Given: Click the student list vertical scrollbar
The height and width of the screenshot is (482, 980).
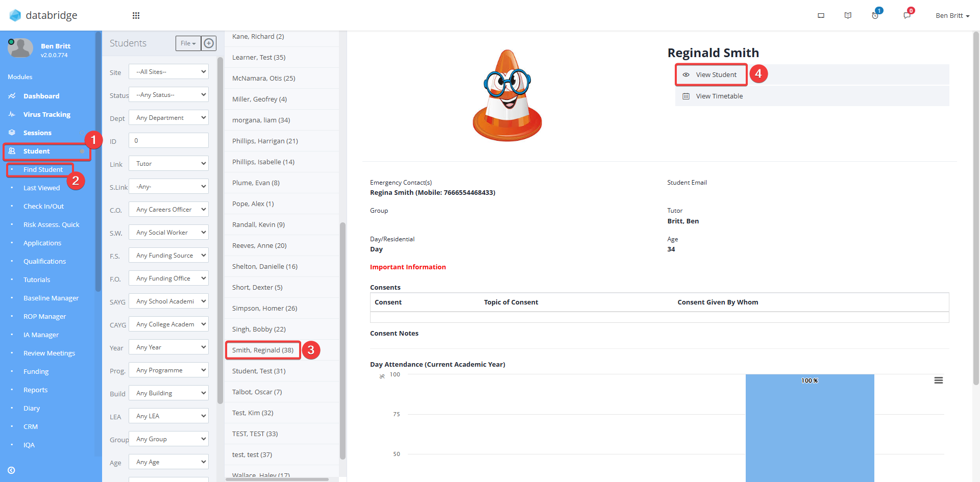Looking at the screenshot, I should (x=342, y=341).
